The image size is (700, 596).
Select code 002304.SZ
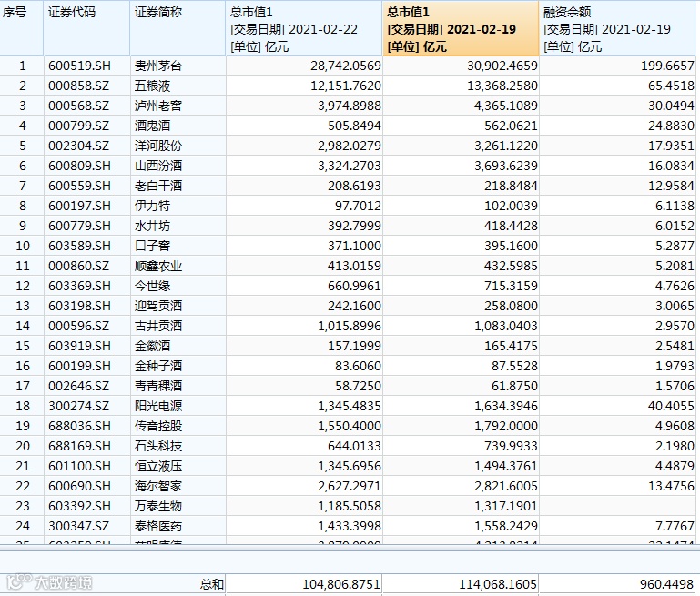coord(78,146)
